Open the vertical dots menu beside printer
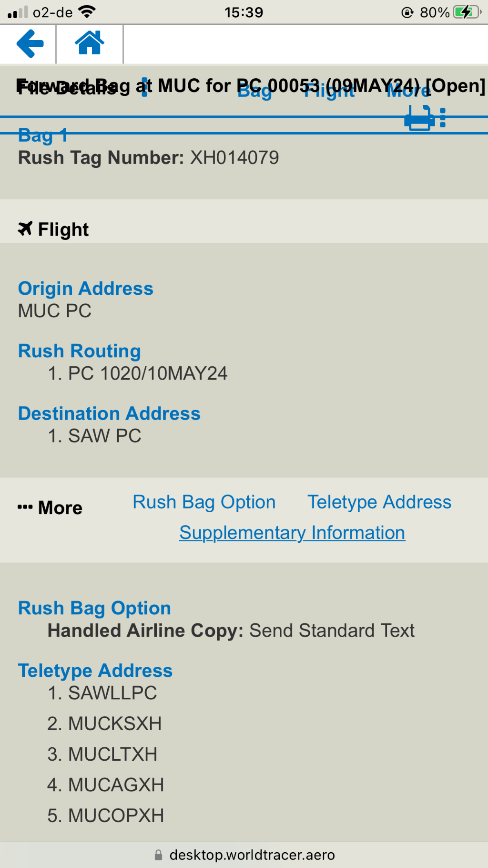This screenshot has height=868, width=488. [x=443, y=118]
